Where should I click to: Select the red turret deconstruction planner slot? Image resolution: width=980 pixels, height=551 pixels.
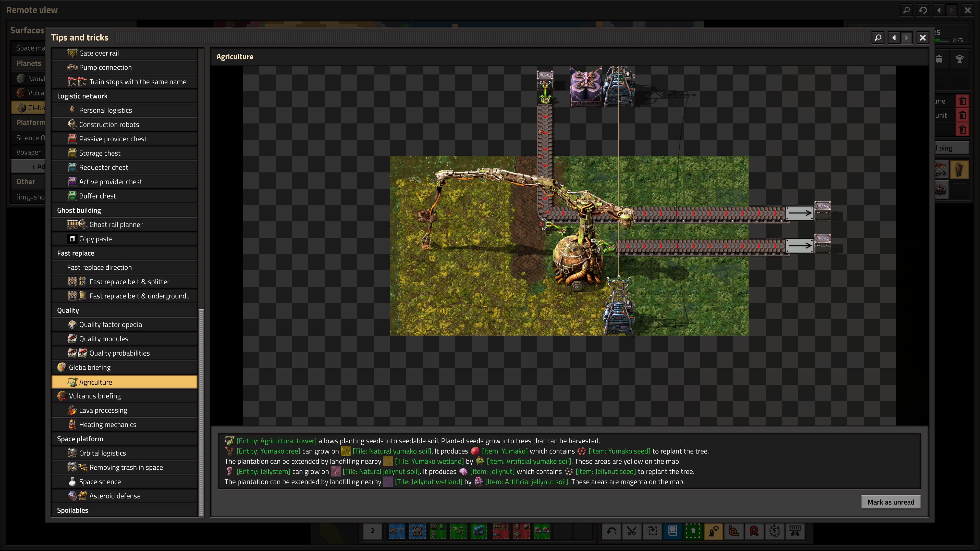point(521,531)
